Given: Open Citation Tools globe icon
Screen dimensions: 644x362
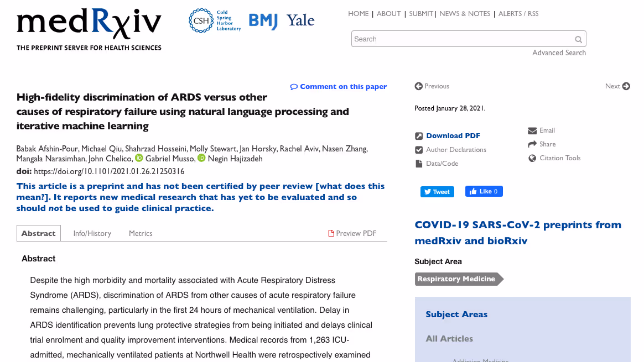Looking at the screenshot, I should [532, 158].
